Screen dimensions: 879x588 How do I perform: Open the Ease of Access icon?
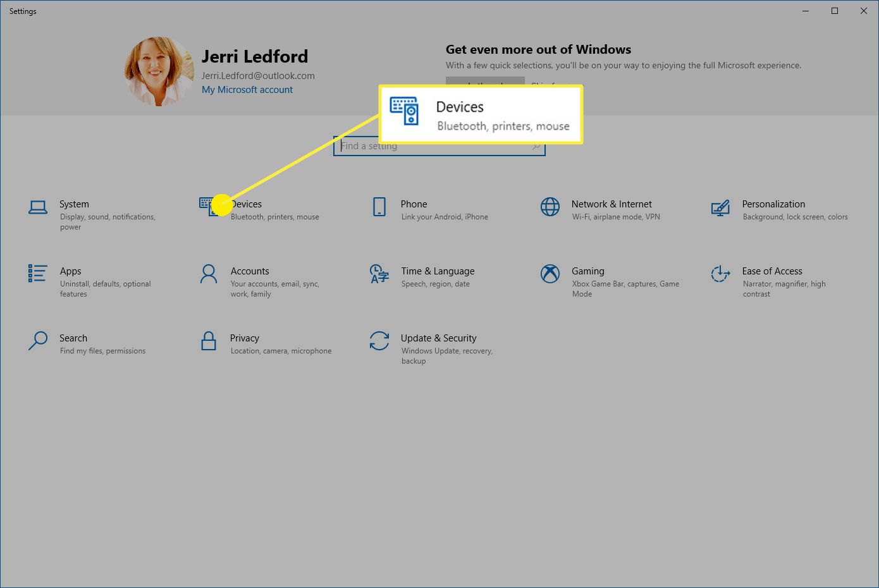(720, 274)
